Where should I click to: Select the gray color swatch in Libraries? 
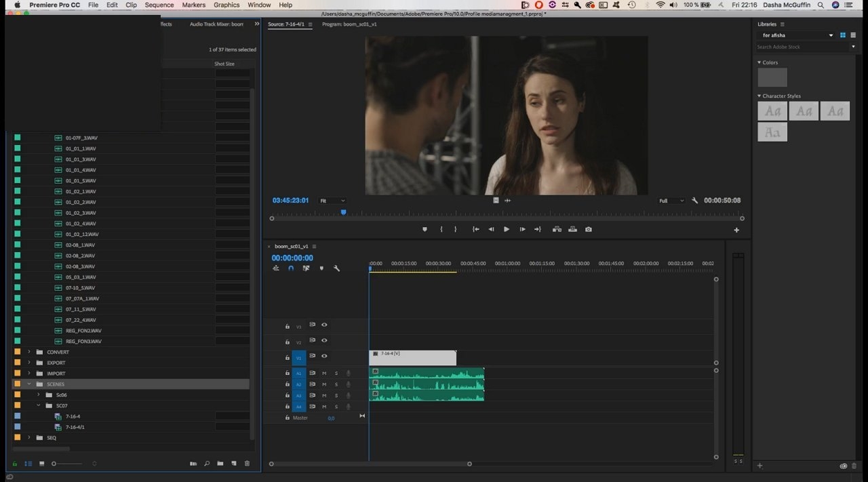(772, 77)
